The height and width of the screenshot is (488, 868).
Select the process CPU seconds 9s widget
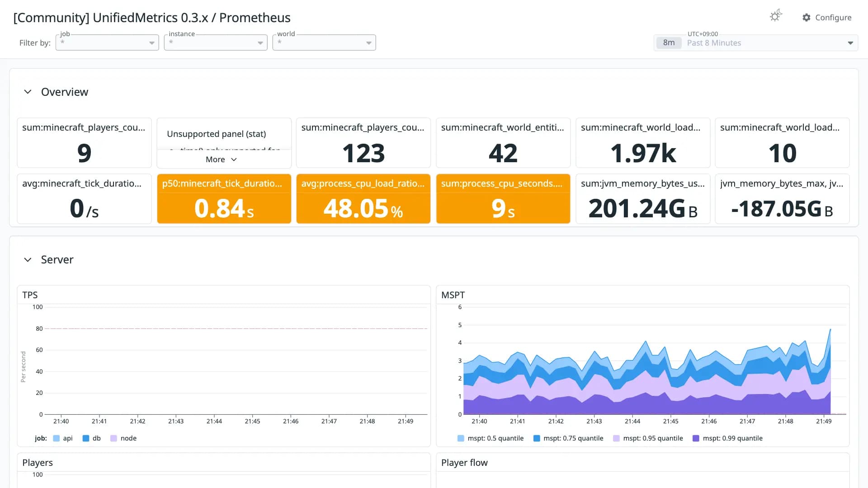pos(503,199)
